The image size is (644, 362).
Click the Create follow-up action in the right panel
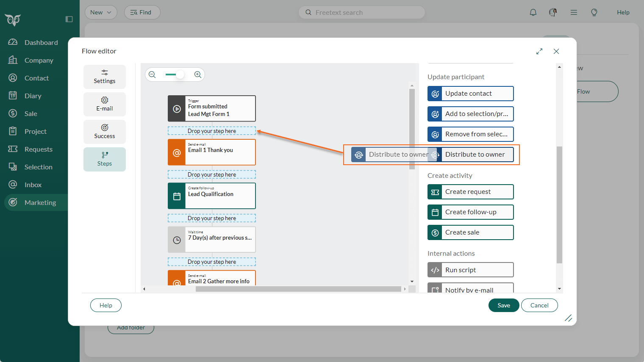tap(470, 212)
